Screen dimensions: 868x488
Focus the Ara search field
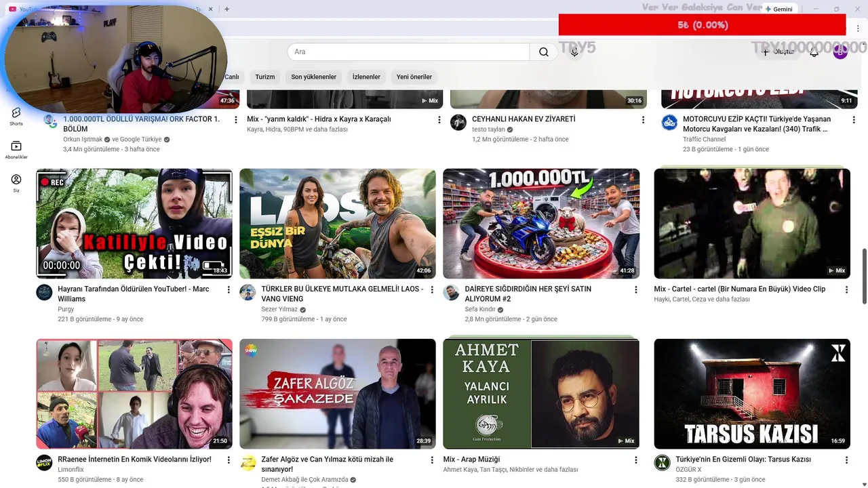tap(409, 52)
